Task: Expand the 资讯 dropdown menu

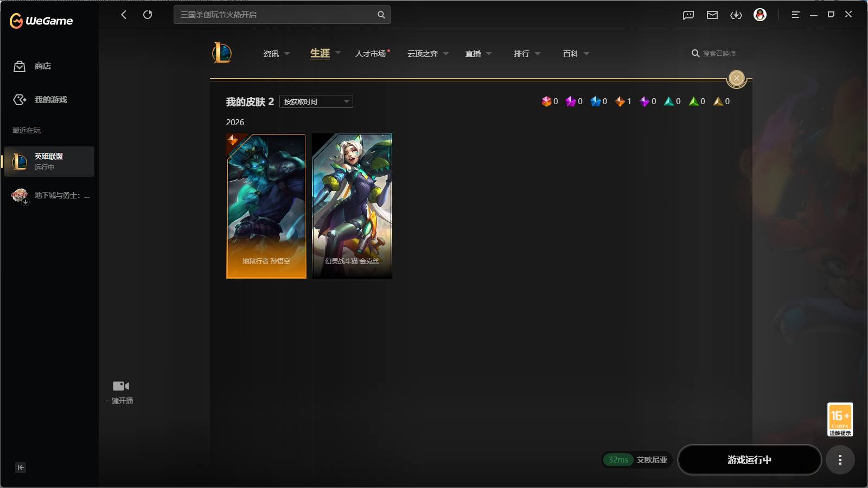Action: (x=287, y=54)
